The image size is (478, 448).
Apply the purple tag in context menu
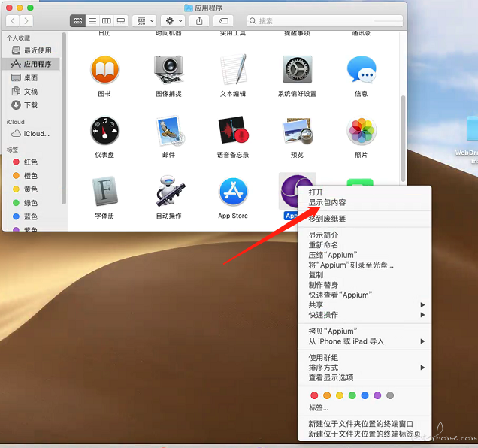click(377, 395)
